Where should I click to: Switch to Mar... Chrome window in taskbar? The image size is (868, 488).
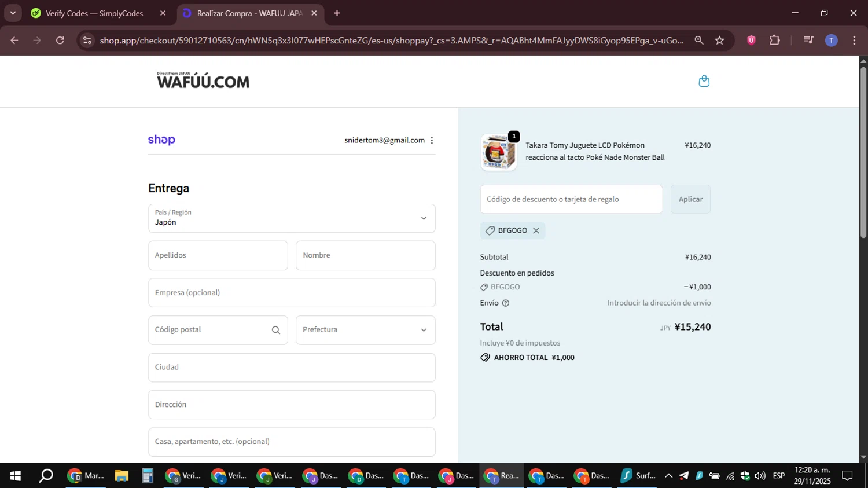[x=86, y=476]
